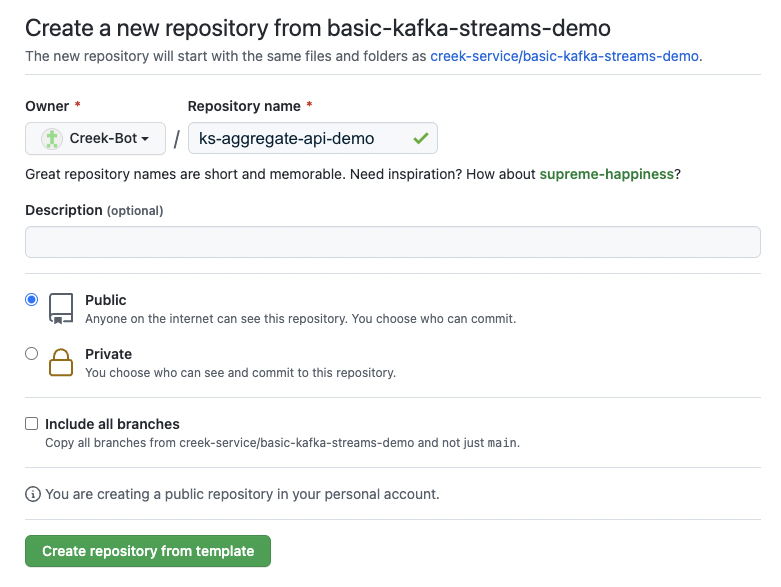Click the Include all branches label

(113, 424)
